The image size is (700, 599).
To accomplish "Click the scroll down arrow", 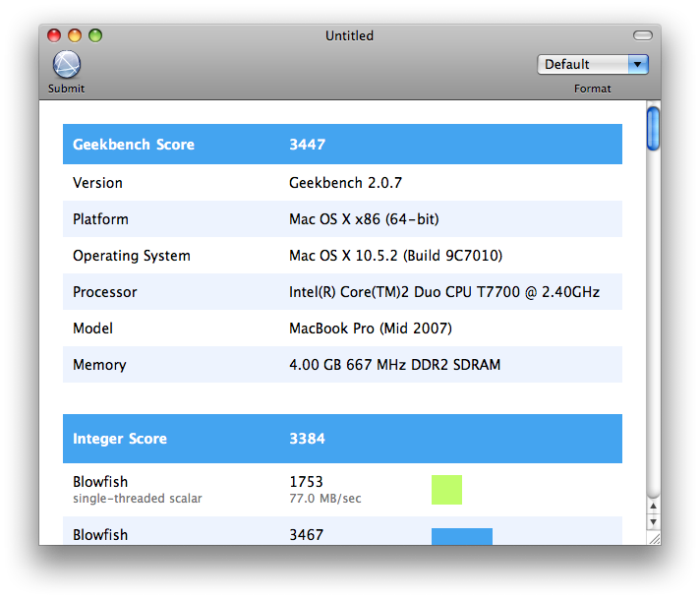I will click(x=653, y=521).
